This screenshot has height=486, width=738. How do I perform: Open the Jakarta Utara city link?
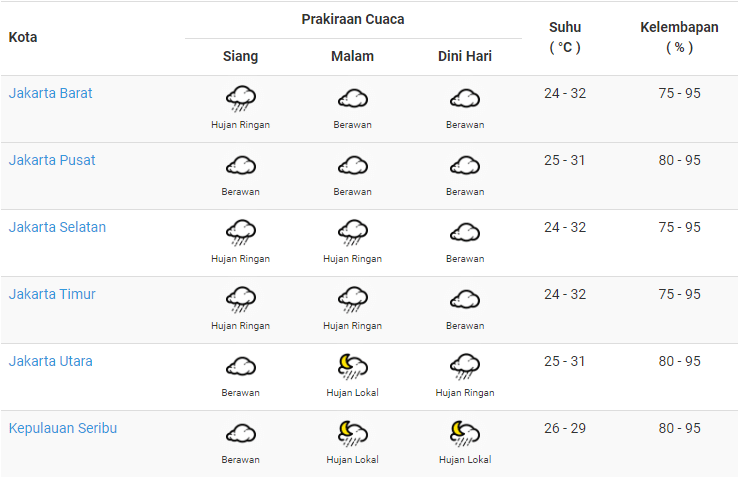51,361
